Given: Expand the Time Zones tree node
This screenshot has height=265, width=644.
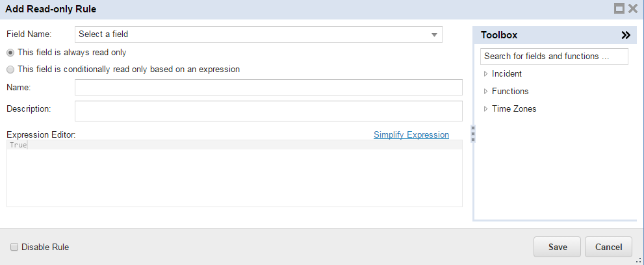Looking at the screenshot, I should (x=486, y=109).
